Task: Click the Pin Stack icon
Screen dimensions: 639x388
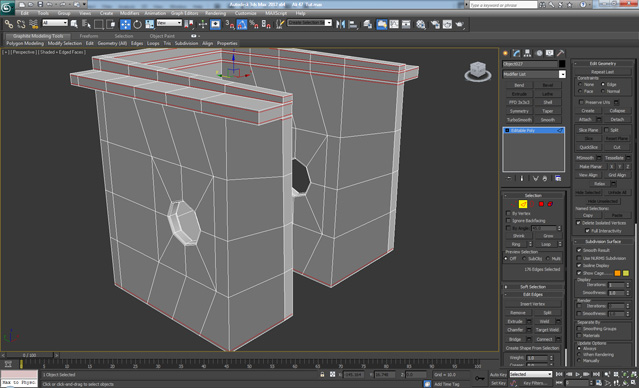Action: pos(509,179)
